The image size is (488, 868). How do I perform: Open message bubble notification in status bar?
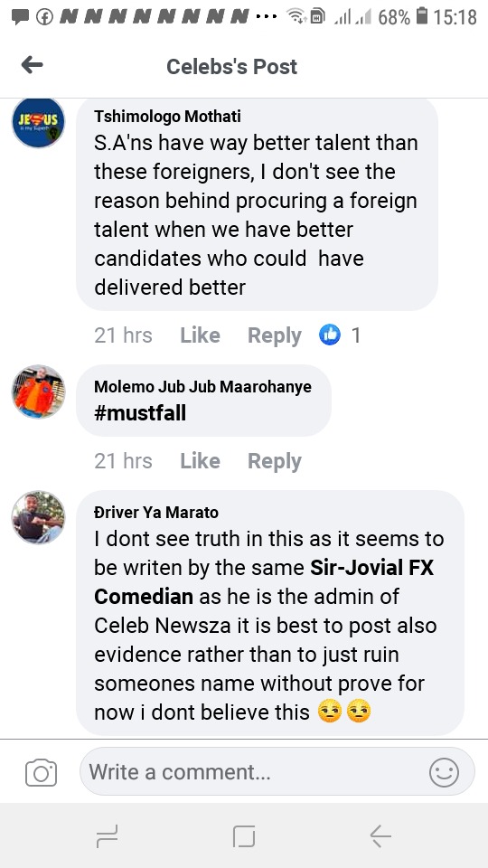click(21, 17)
